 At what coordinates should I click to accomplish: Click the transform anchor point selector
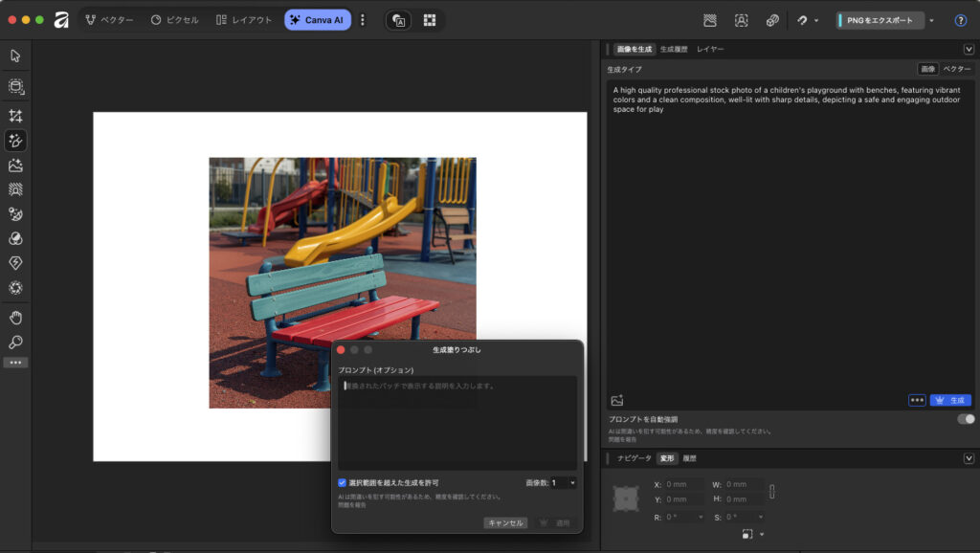626,498
